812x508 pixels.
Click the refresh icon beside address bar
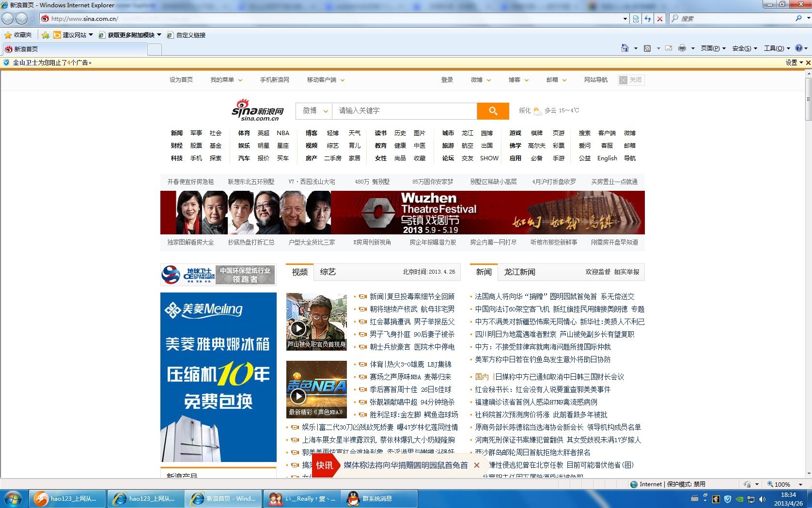coord(647,19)
